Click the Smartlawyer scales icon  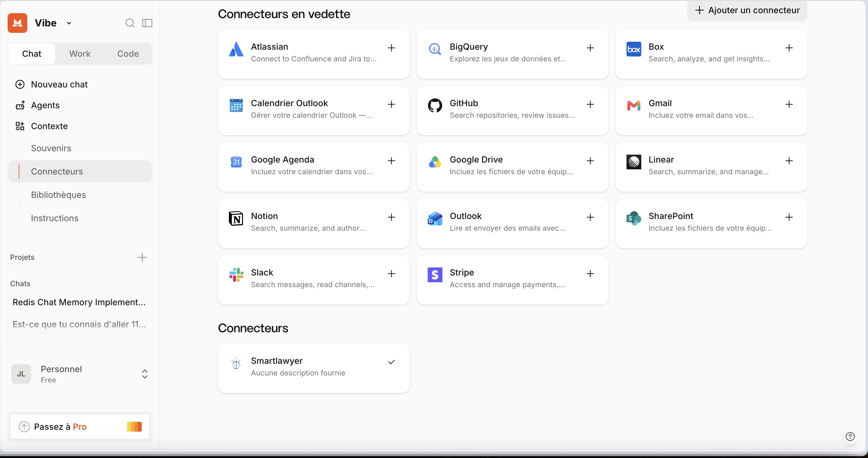[x=236, y=363]
